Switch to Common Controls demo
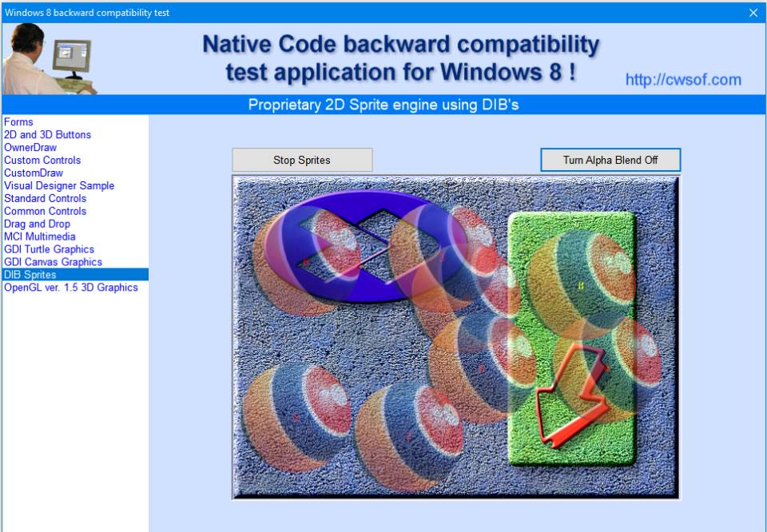This screenshot has height=532, width=767. pos(46,212)
